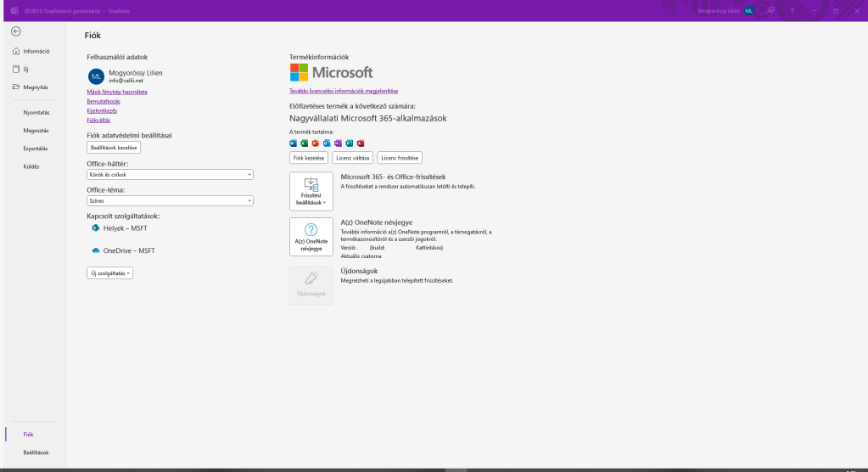The image size is (868, 472).
Task: Expand the Új szolgáltatás dropdown button
Action: pos(110,273)
